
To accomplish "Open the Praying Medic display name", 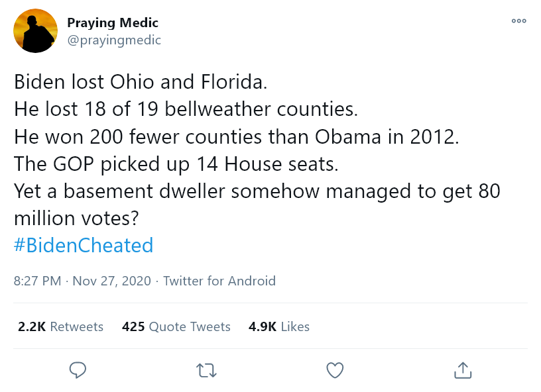I will click(113, 23).
